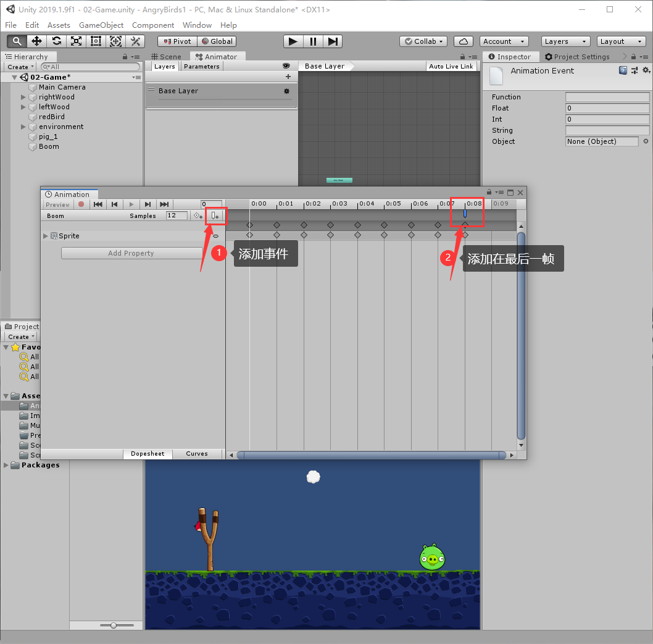Go to next keyframe
Image resolution: width=653 pixels, height=644 pixels.
click(x=148, y=204)
